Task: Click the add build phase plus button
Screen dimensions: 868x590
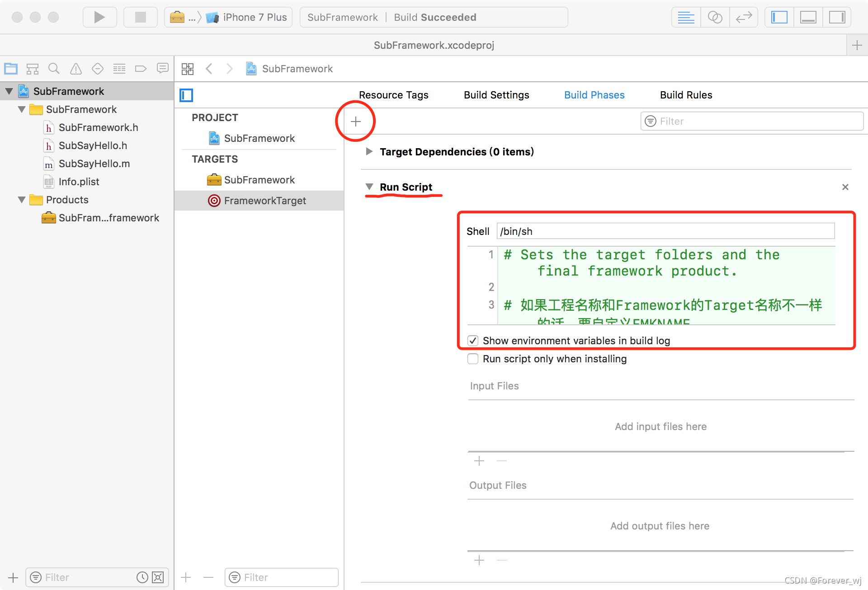Action: (356, 121)
